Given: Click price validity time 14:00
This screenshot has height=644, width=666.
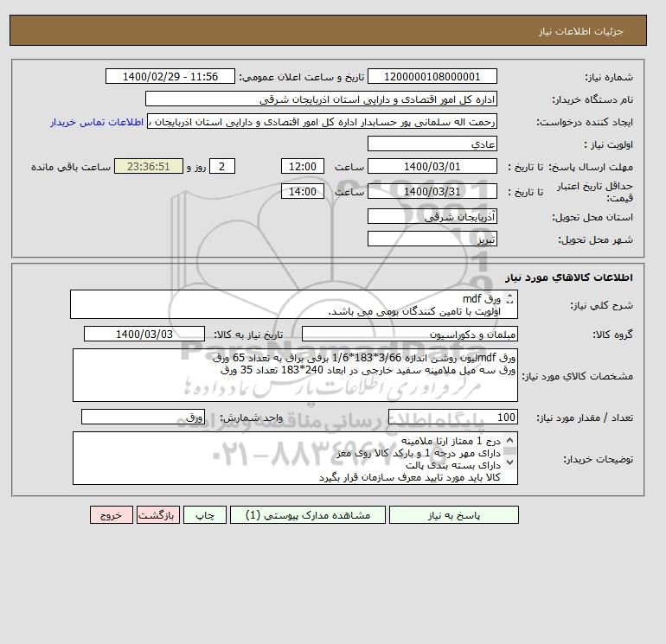Looking at the screenshot, I should click(x=303, y=191).
